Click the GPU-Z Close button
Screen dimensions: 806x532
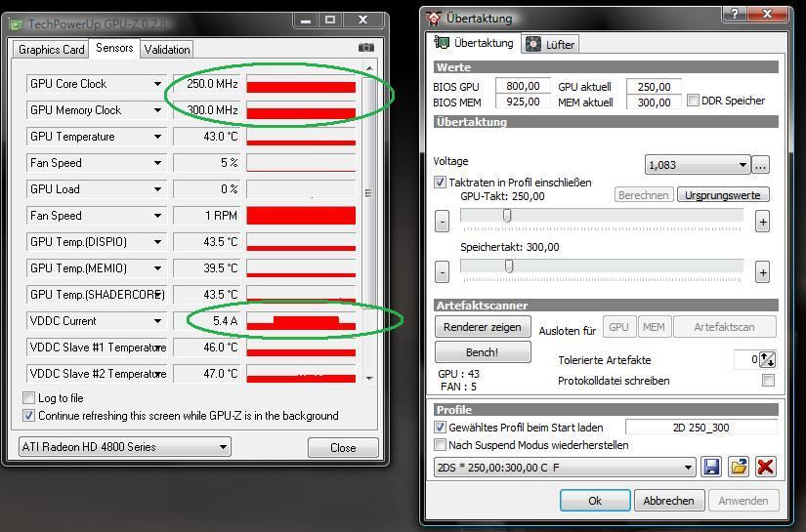click(343, 447)
